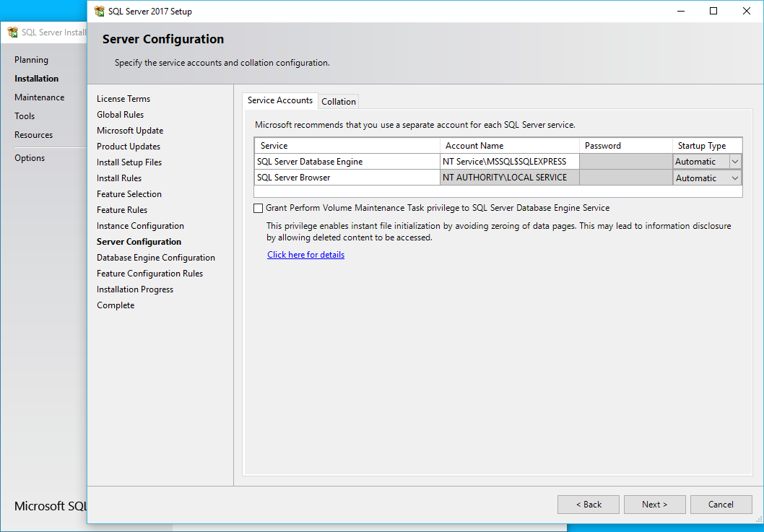This screenshot has width=764, height=532.
Task: Click NT AUTHORITY\LOCAL SERVICE account cell
Action: click(x=509, y=178)
